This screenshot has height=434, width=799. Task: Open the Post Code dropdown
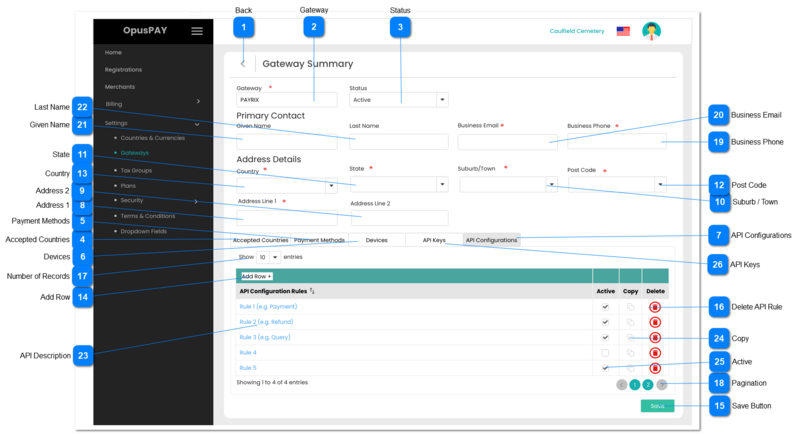tap(617, 184)
